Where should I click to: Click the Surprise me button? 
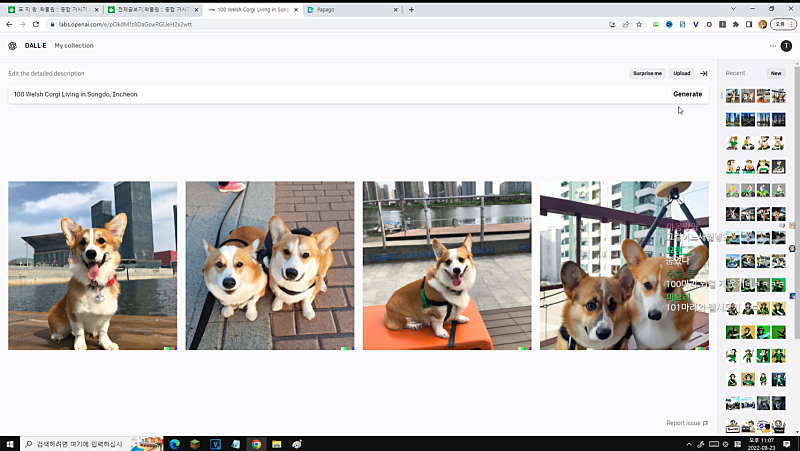click(647, 73)
